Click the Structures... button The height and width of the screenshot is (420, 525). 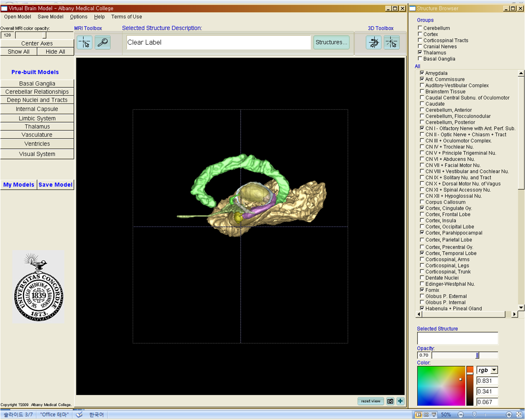331,42
